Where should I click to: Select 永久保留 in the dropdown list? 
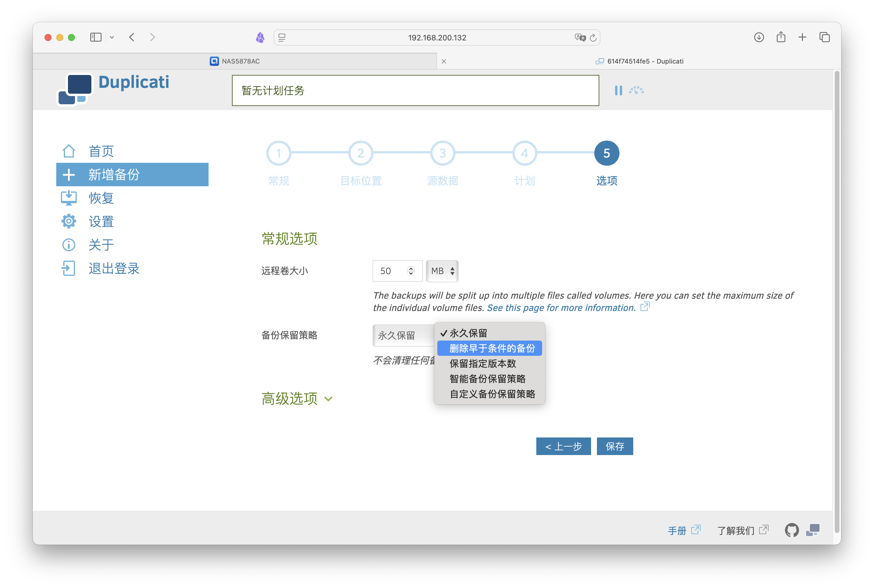coord(489,333)
